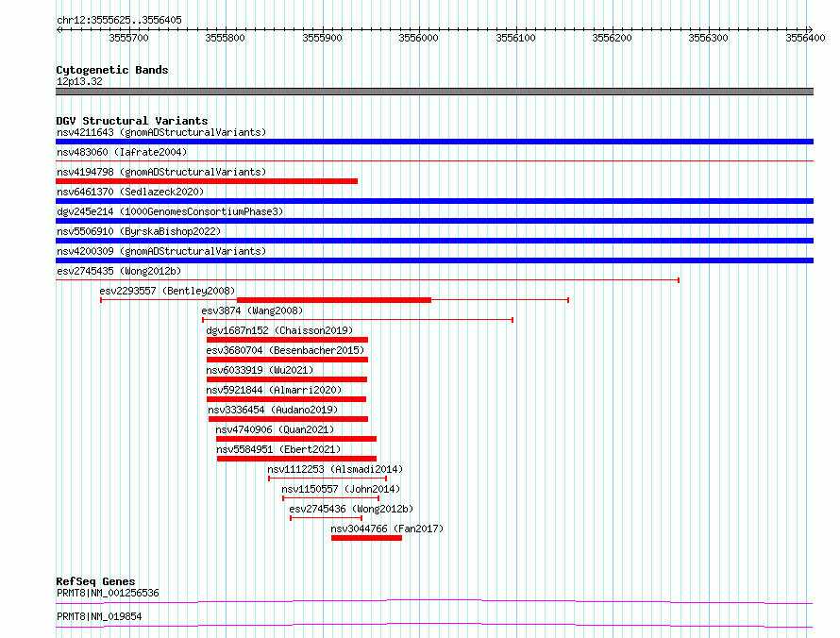Viewport: 840px width, 638px height.
Task: Click nsv1150557 (John2014) label
Action: [341, 489]
